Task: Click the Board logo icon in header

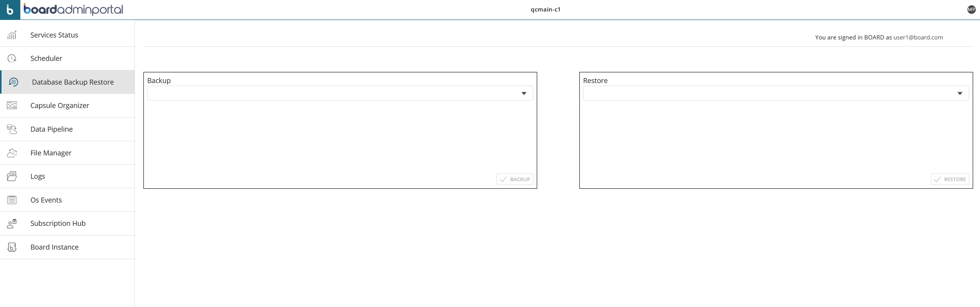Action: click(10, 10)
